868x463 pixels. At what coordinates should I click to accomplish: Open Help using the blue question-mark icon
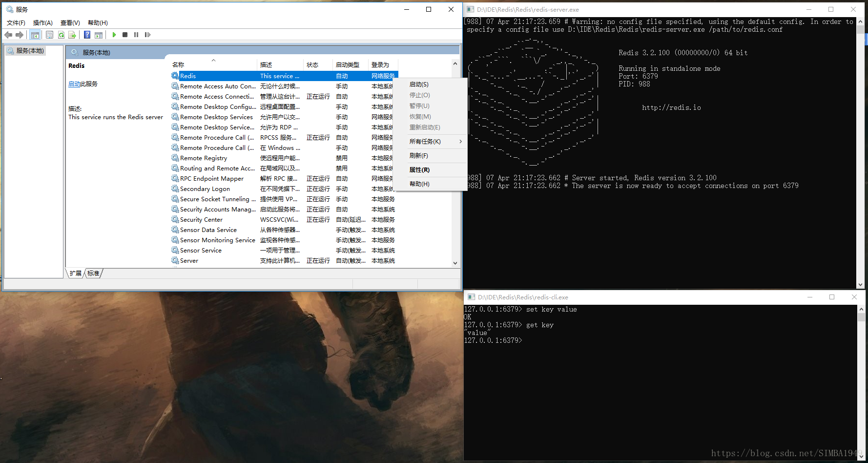87,35
